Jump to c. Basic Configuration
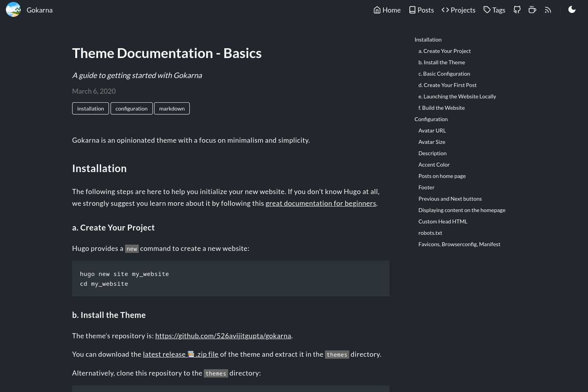Viewport: 588px width, 392px height. 444,74
